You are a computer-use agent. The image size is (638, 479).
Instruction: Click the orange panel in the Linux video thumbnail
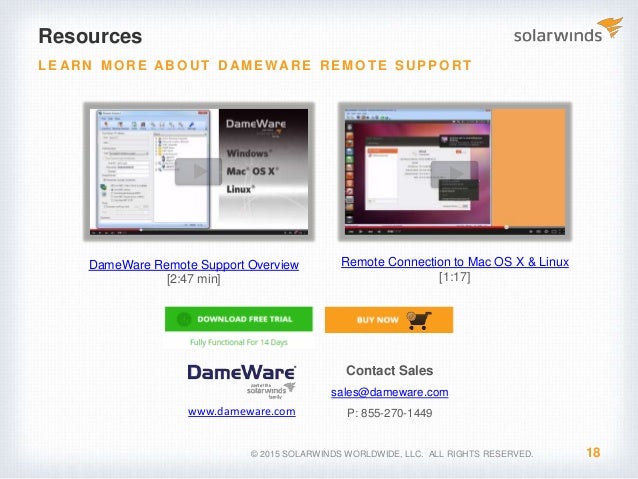pos(528,166)
